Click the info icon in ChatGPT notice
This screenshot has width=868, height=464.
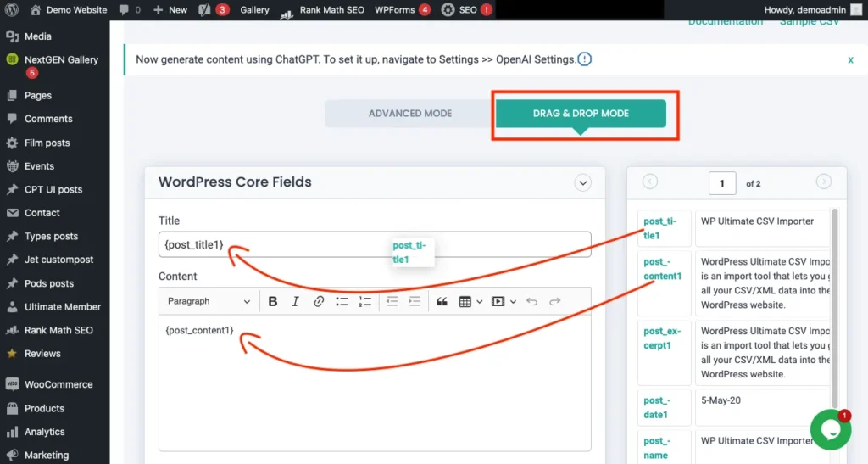pos(585,59)
